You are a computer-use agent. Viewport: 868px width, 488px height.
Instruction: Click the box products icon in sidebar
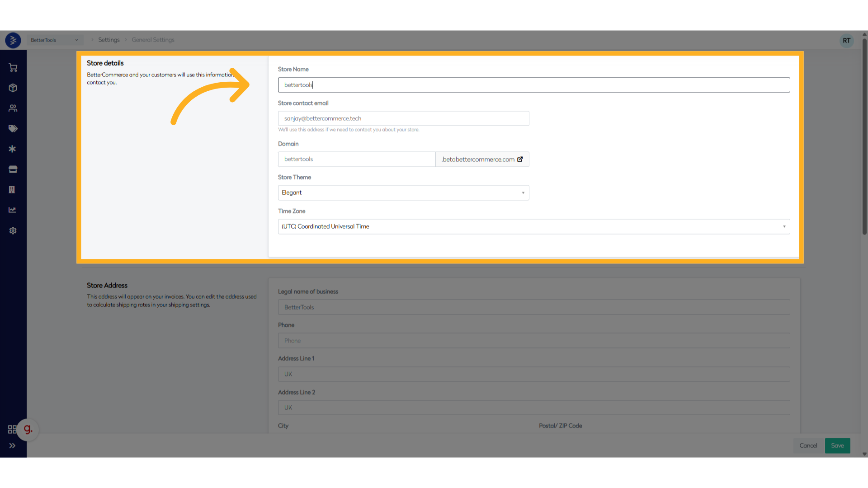13,88
